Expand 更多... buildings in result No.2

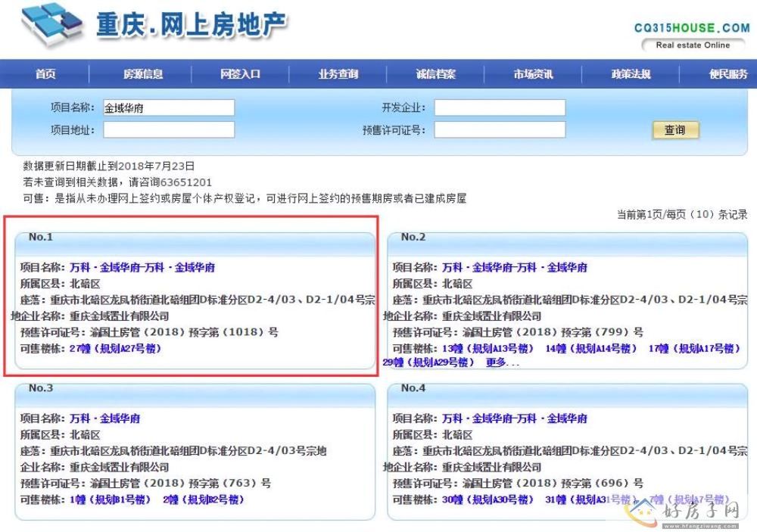[x=503, y=362]
